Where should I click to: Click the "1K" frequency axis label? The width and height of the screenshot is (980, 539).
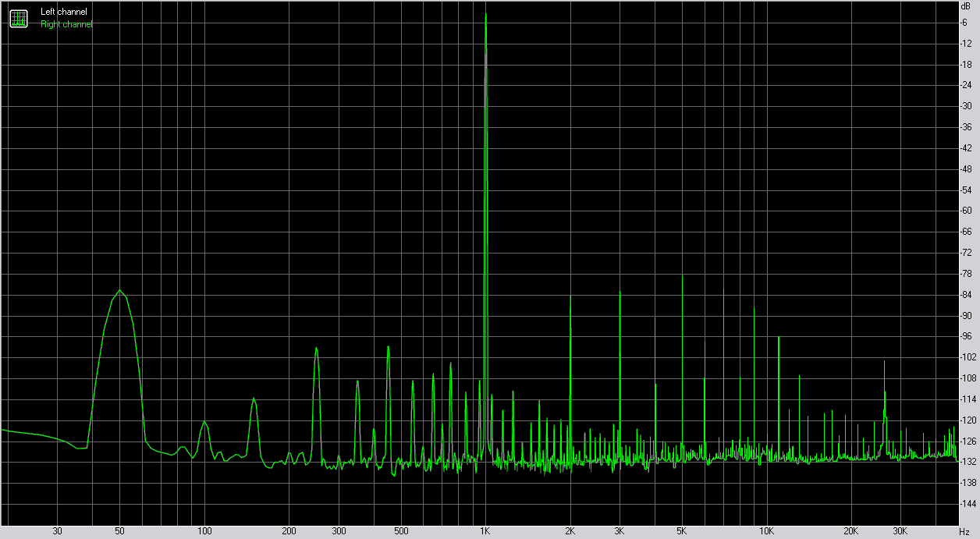click(x=485, y=531)
